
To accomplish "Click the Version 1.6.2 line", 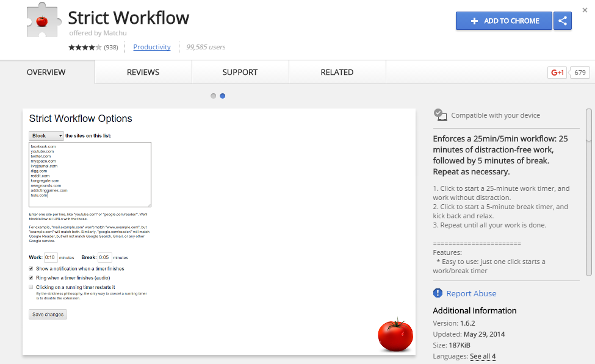I will [x=454, y=323].
